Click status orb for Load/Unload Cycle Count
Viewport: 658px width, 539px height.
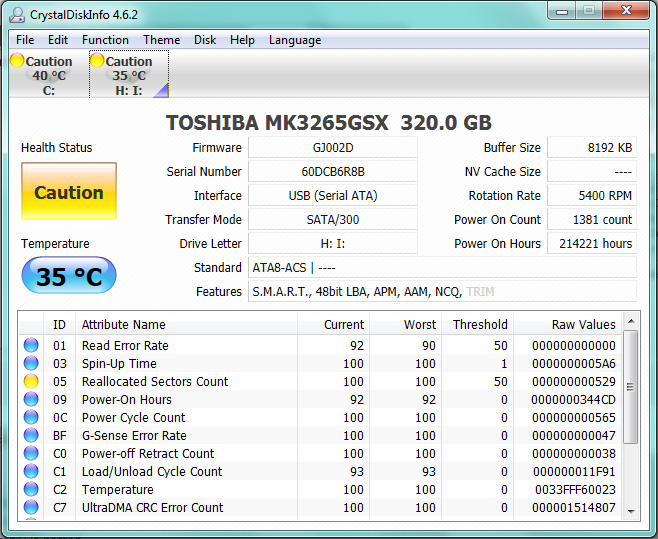pyautogui.click(x=31, y=471)
